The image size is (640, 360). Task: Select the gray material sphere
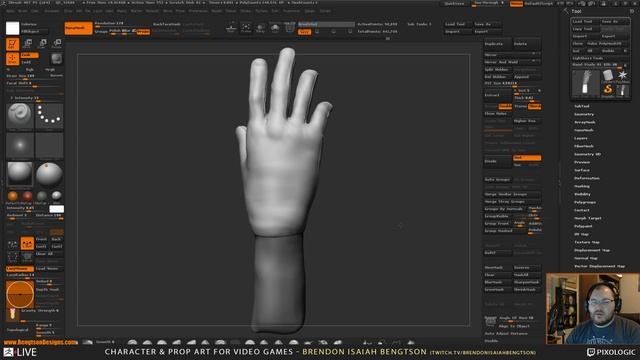point(42,196)
